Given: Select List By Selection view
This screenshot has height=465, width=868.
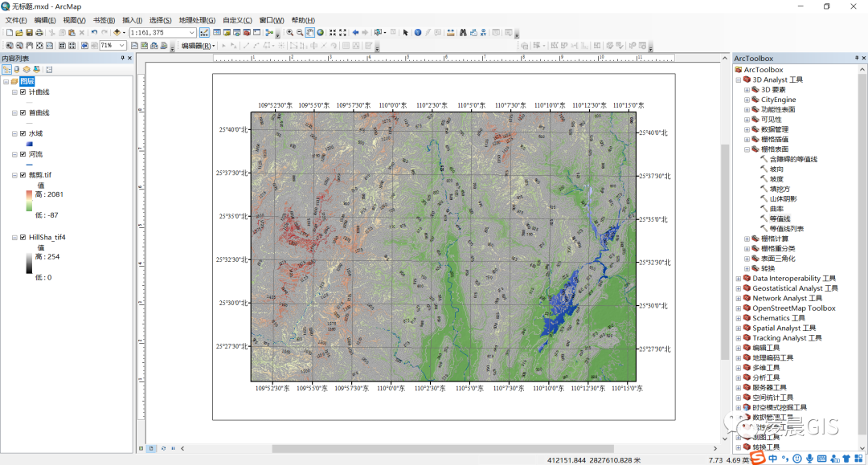Looking at the screenshot, I should click(36, 70).
